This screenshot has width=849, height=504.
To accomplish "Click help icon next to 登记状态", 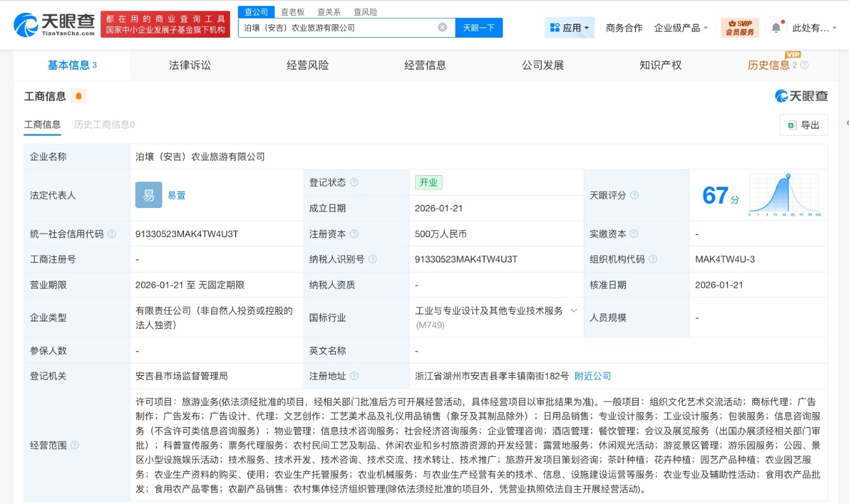I will pos(354,183).
